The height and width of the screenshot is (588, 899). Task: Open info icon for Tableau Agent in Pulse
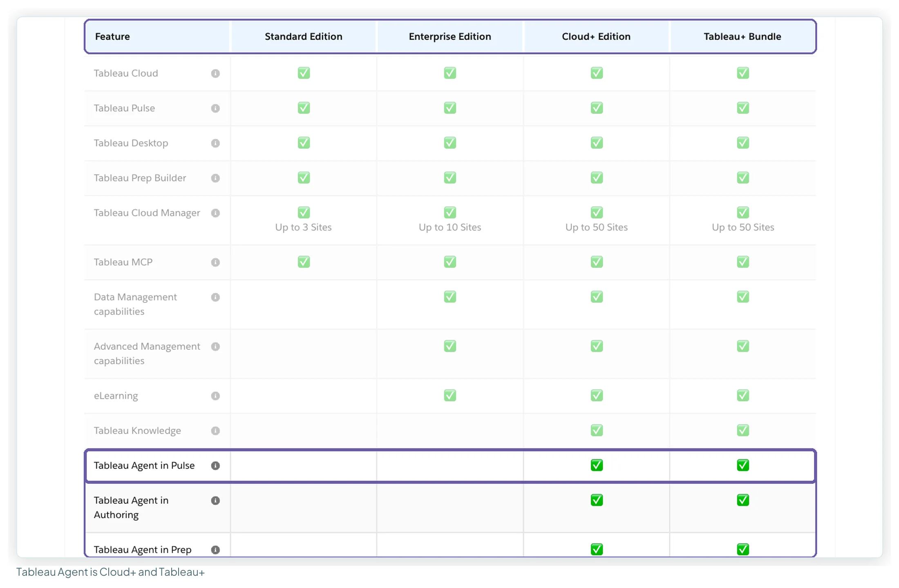(215, 466)
